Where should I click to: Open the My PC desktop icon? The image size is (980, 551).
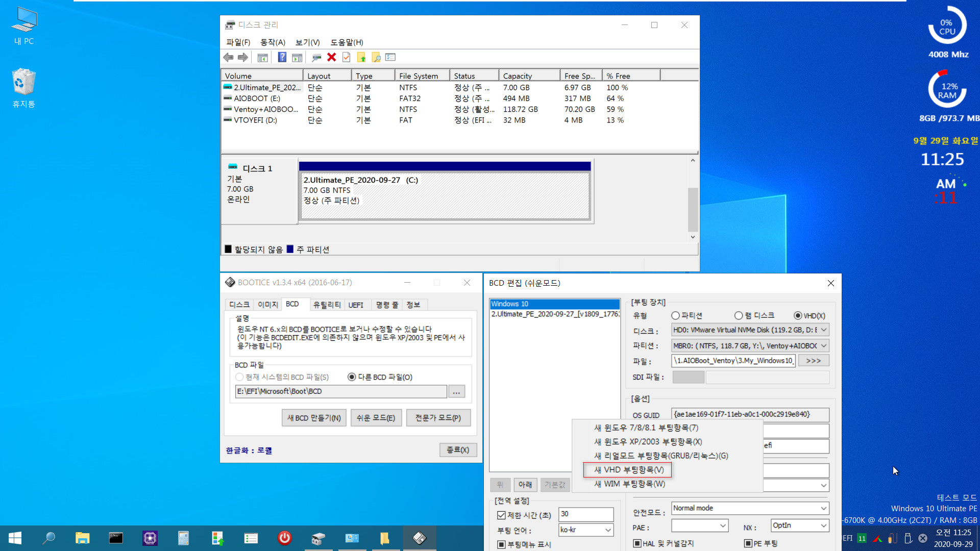pyautogui.click(x=24, y=27)
